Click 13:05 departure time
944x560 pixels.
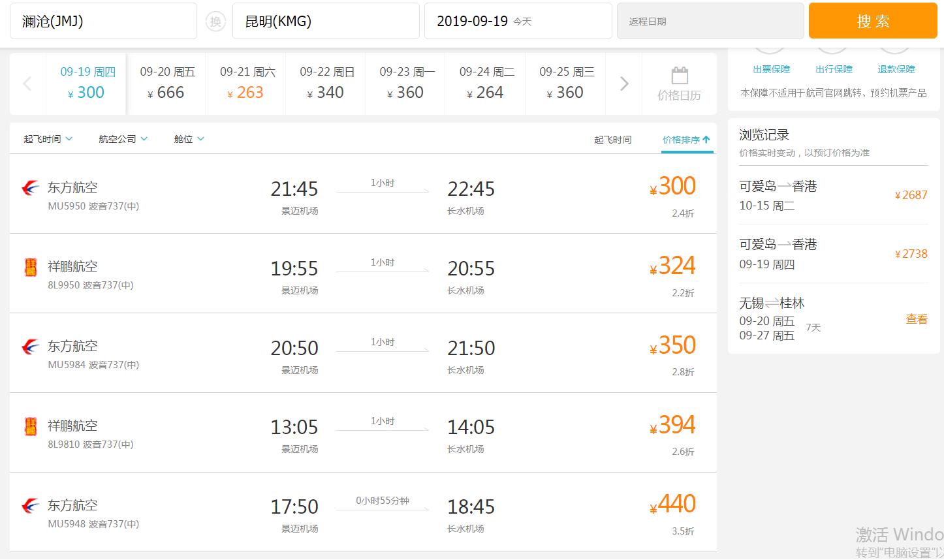coord(294,428)
